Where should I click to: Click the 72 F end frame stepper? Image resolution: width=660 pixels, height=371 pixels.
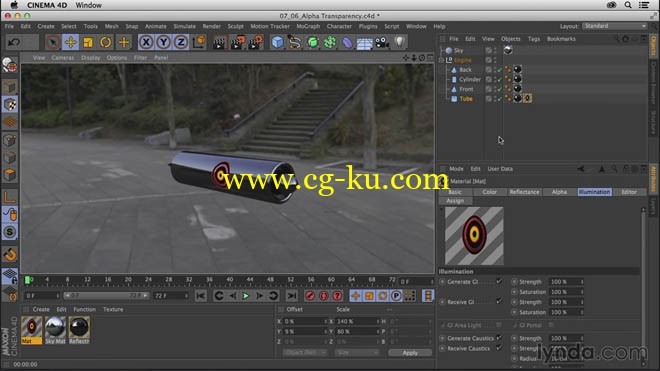point(186,296)
